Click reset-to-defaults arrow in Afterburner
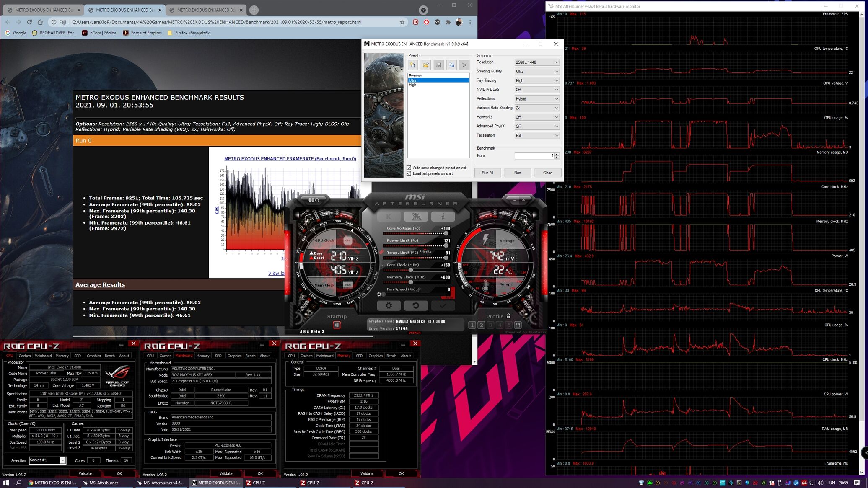Screen dimensions: 868x488 coord(415,306)
